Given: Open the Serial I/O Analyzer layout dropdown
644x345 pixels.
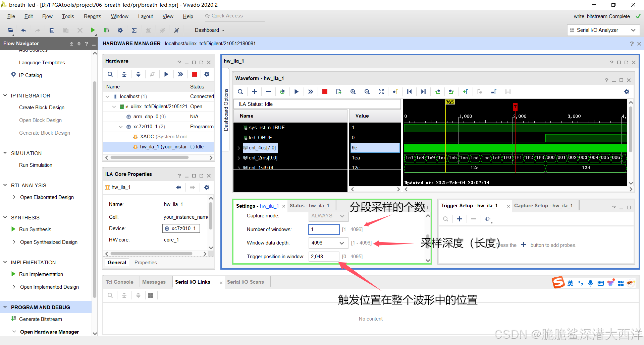Looking at the screenshot, I should 603,30.
